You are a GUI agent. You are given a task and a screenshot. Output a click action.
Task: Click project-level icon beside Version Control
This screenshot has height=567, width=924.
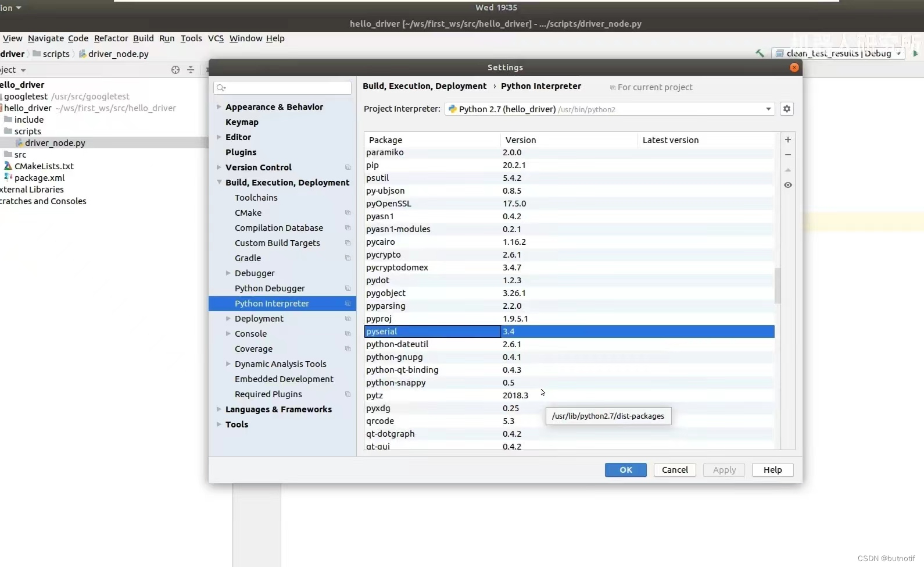348,167
